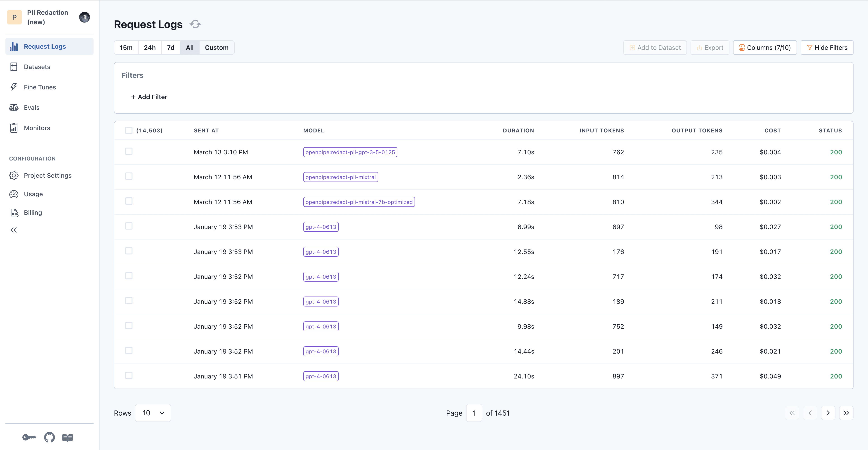The height and width of the screenshot is (450, 868).
Task: Open Request Logs from the sidebar
Action: point(45,46)
